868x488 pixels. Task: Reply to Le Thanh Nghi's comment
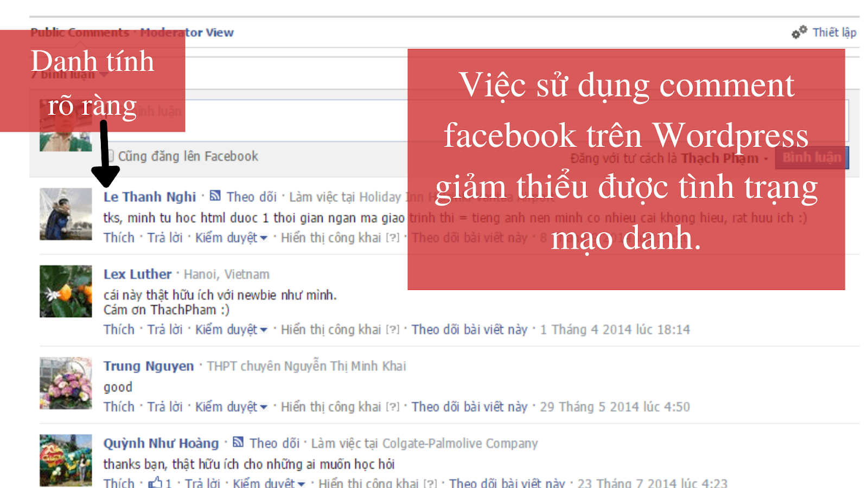[165, 237]
